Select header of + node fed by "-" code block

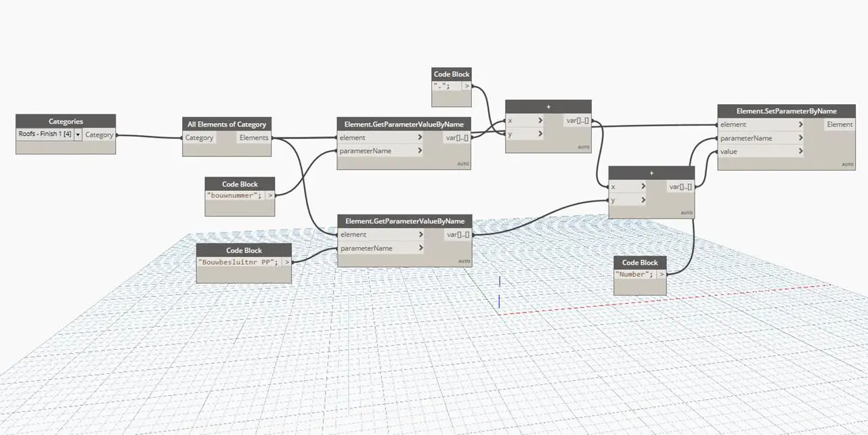(548, 107)
